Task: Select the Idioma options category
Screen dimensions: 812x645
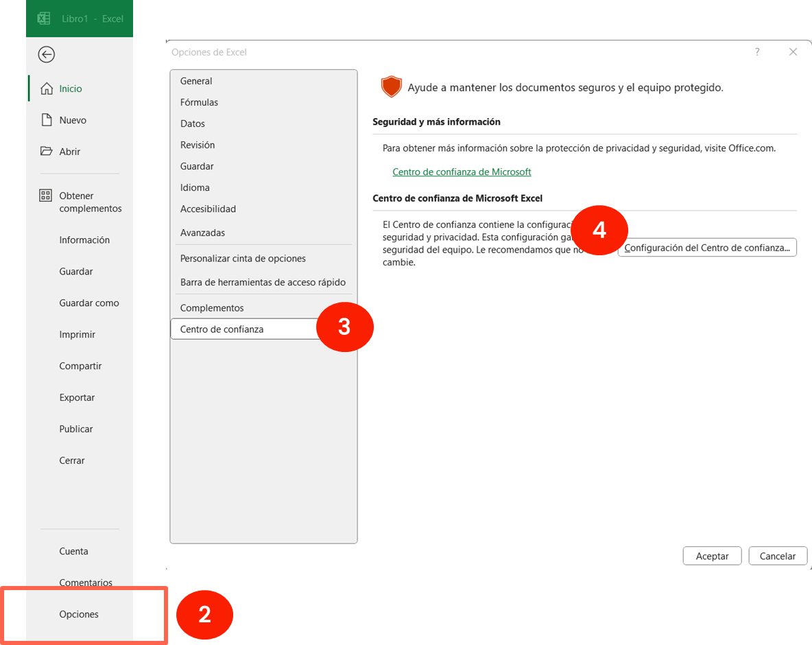Action: tap(263, 187)
